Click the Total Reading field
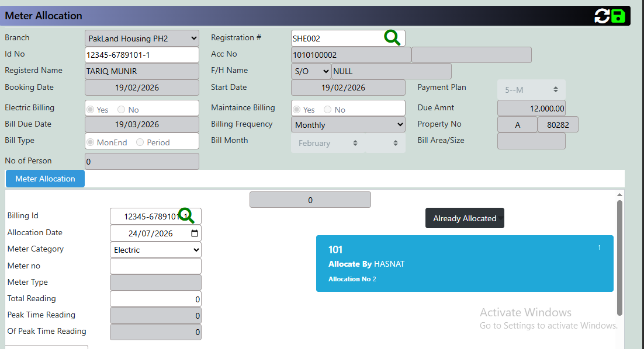644x349 pixels. (155, 299)
